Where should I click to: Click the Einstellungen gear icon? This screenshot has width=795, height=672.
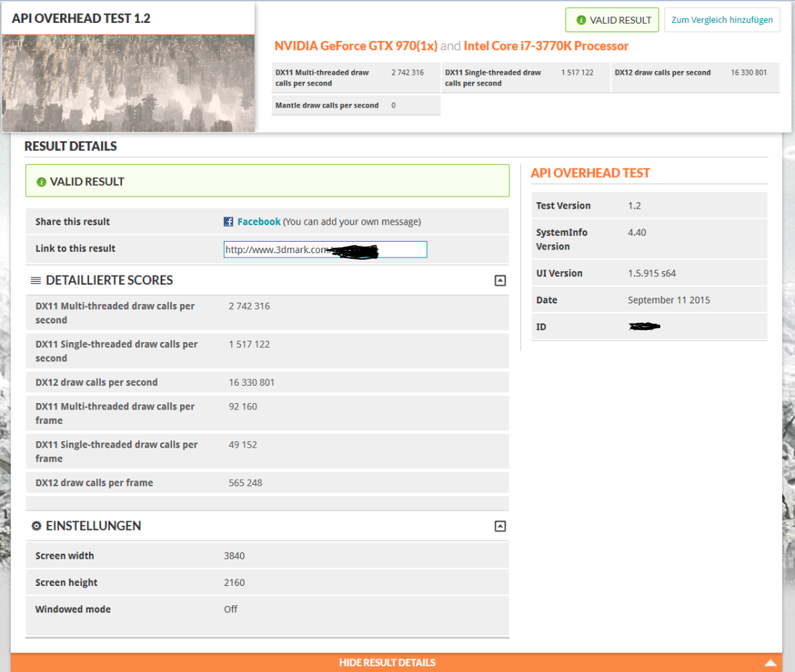tap(36, 526)
